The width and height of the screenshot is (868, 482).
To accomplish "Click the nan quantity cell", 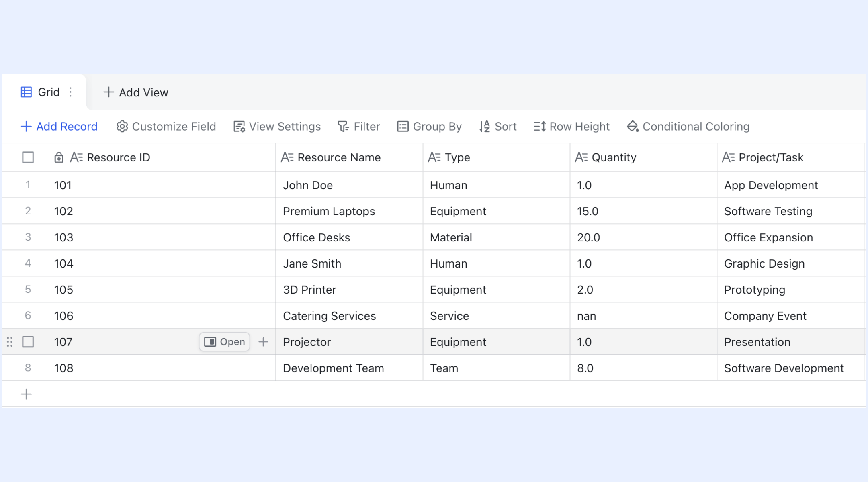I will [644, 316].
